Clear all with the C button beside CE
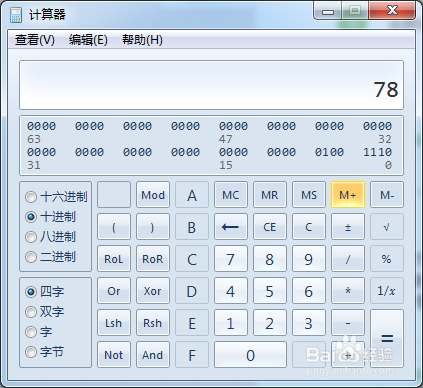The width and height of the screenshot is (423, 388). click(309, 227)
